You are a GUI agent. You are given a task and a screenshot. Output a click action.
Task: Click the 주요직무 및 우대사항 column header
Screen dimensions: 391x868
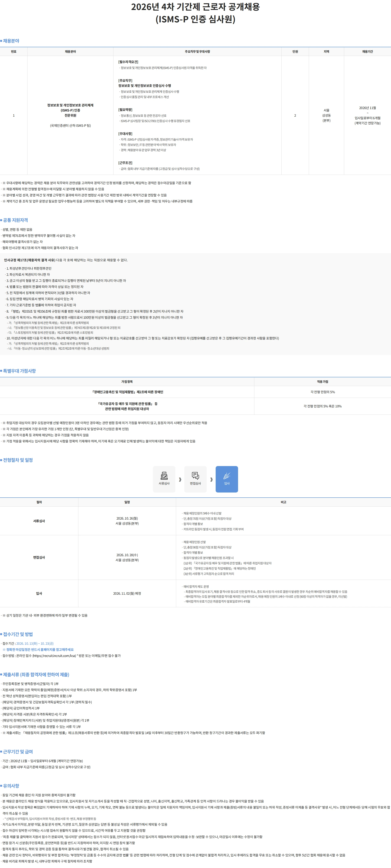(197, 51)
